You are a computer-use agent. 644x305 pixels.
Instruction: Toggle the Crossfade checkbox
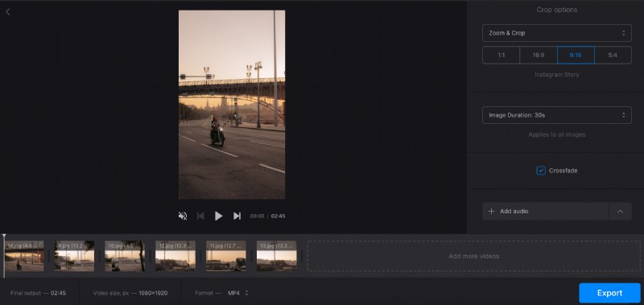point(541,171)
